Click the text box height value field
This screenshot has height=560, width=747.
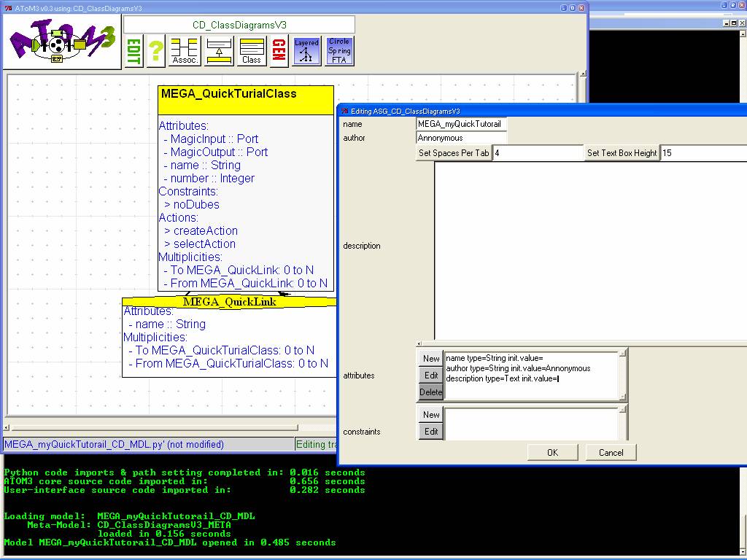[704, 153]
